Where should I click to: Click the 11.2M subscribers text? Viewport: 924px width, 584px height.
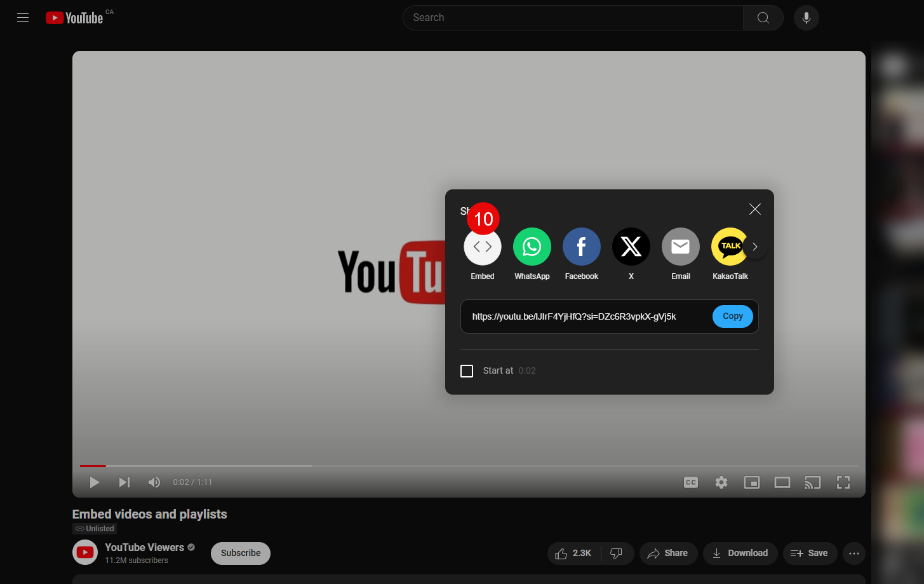(137, 560)
